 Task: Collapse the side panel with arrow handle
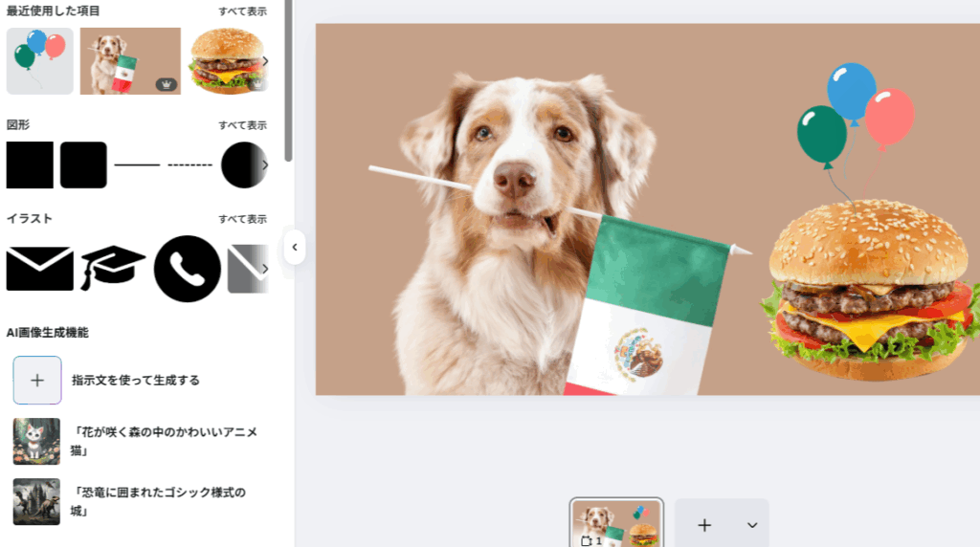295,247
